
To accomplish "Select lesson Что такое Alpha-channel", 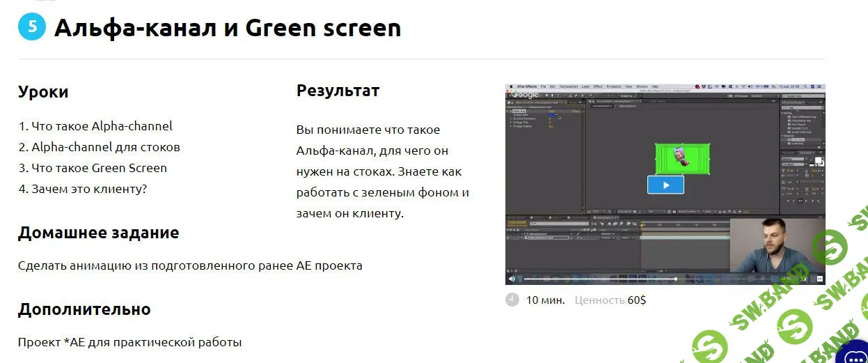I will (95, 126).
